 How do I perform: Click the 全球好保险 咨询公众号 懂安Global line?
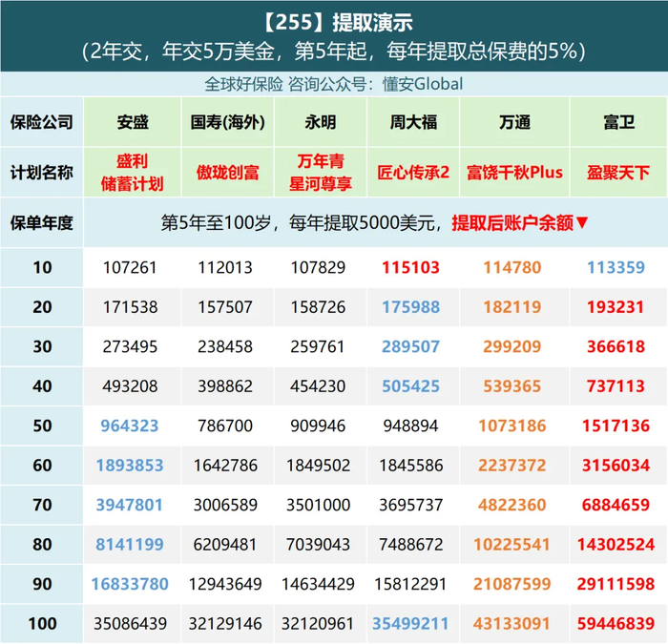click(334, 84)
